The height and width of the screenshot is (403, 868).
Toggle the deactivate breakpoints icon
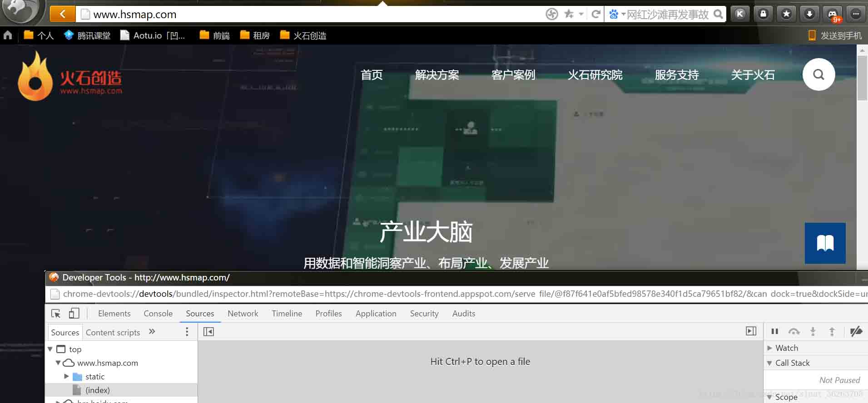[856, 332]
